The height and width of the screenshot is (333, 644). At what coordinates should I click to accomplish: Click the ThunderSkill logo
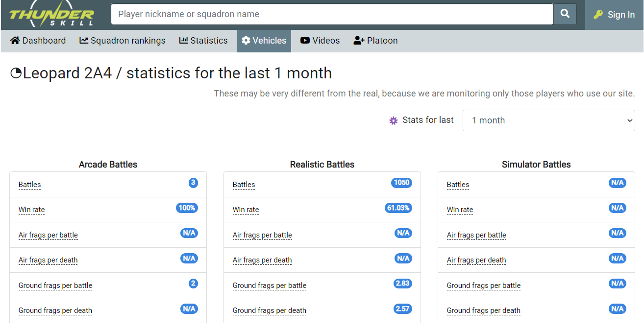tap(51, 15)
